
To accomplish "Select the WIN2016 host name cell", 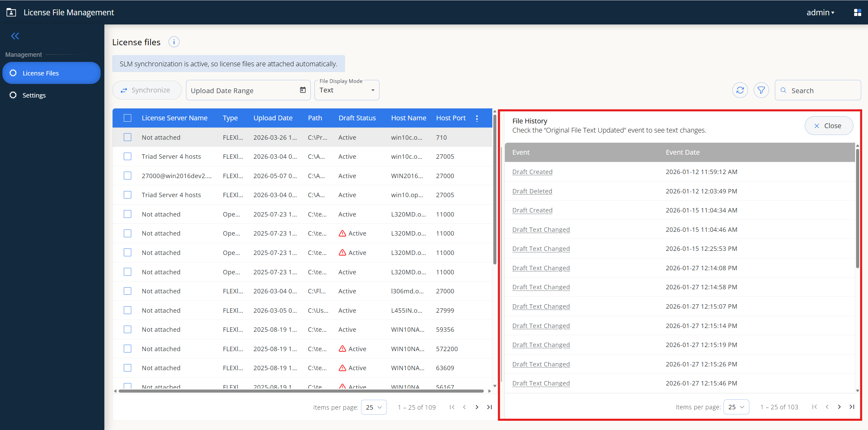I will pos(407,176).
